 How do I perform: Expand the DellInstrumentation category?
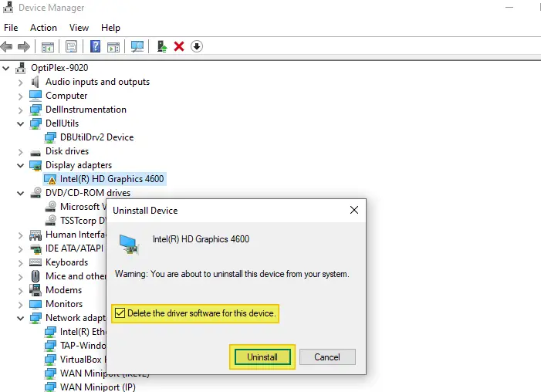(x=20, y=110)
